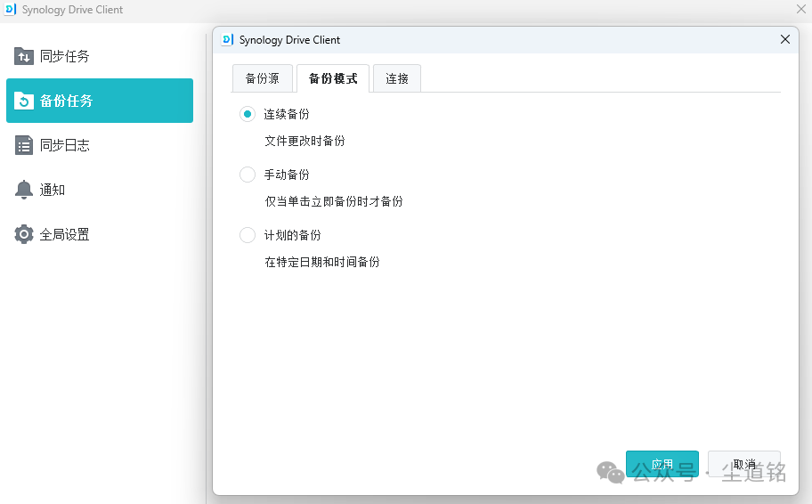Click the active 备份模式 tab
Image resolution: width=812 pixels, height=504 pixels.
pyautogui.click(x=333, y=78)
